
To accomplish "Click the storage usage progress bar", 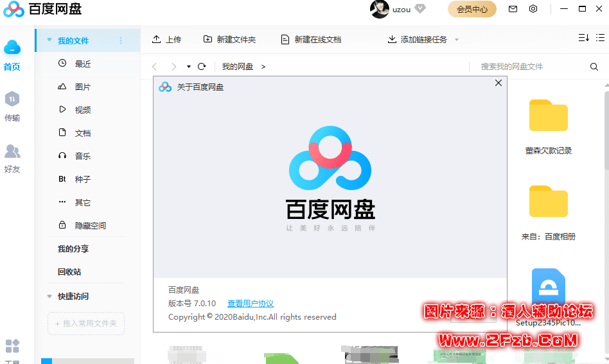I will click(87, 361).
